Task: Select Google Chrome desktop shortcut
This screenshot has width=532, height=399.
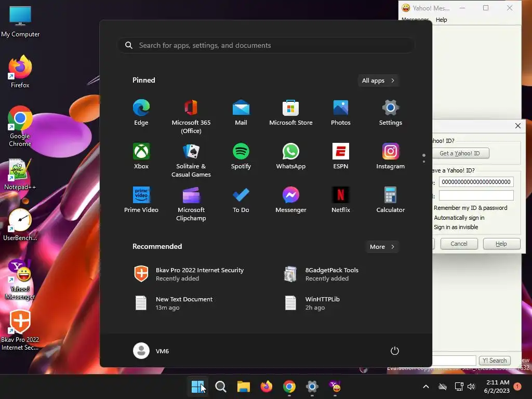Action: point(20,126)
